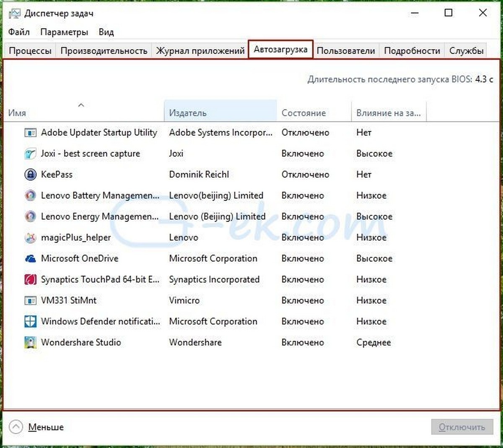
Task: Click the Lenovo Battery Management icon
Action: click(30, 196)
